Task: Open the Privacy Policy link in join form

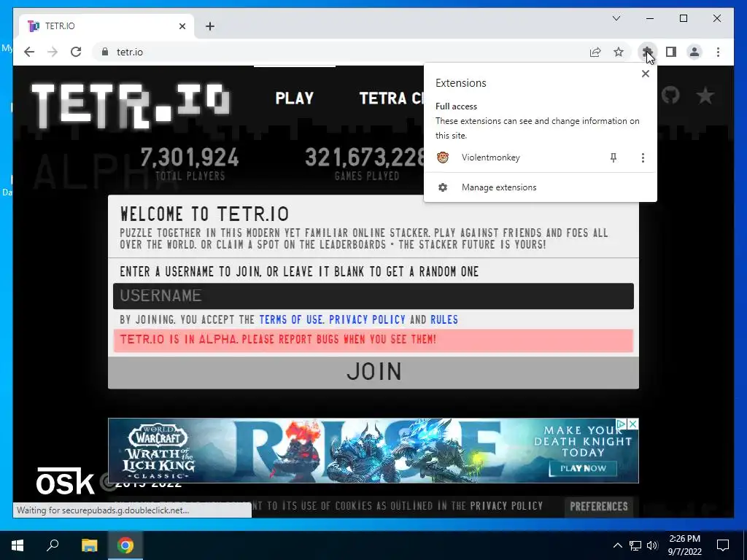Action: (x=367, y=319)
